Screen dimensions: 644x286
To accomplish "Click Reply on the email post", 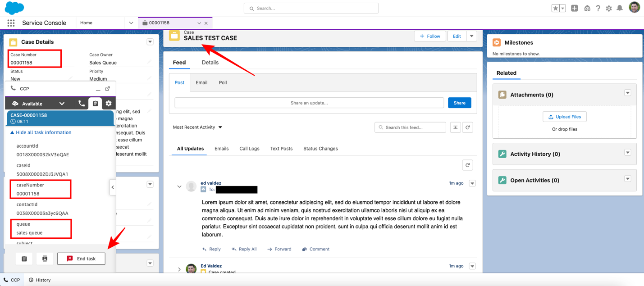I will pos(211,249).
